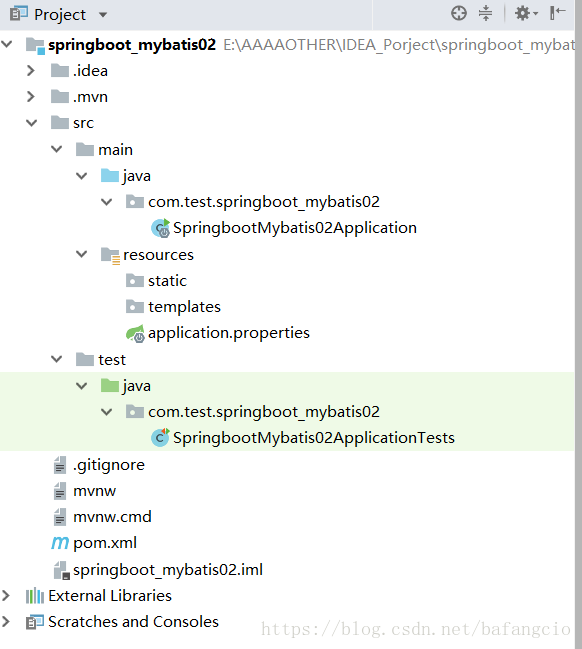The height and width of the screenshot is (649, 582).
Task: Click the Project panel title
Action: (60, 15)
